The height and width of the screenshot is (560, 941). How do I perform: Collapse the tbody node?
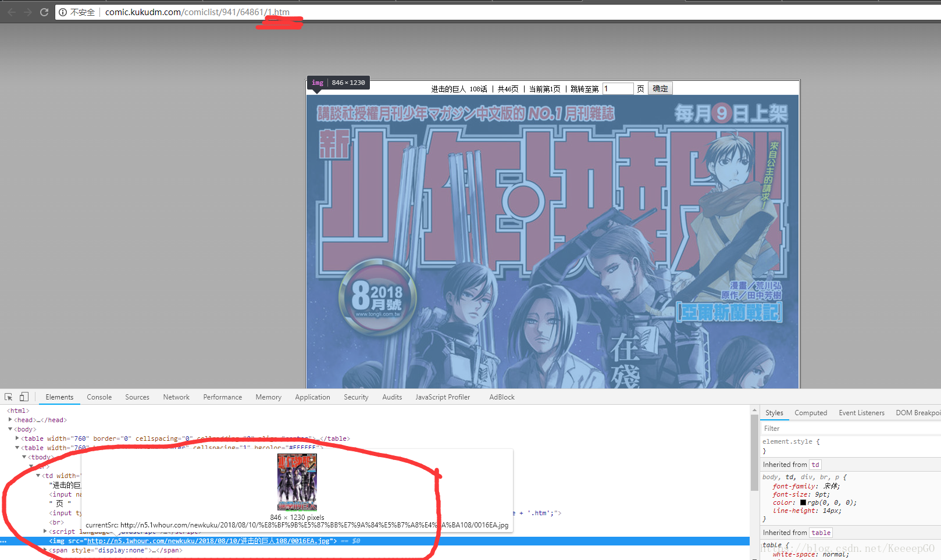point(24,457)
